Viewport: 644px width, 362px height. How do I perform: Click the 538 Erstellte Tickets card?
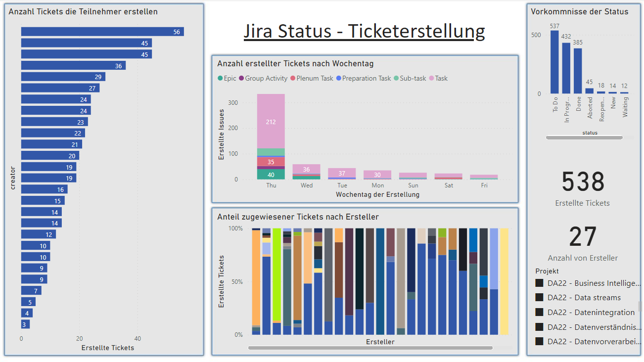point(583,188)
